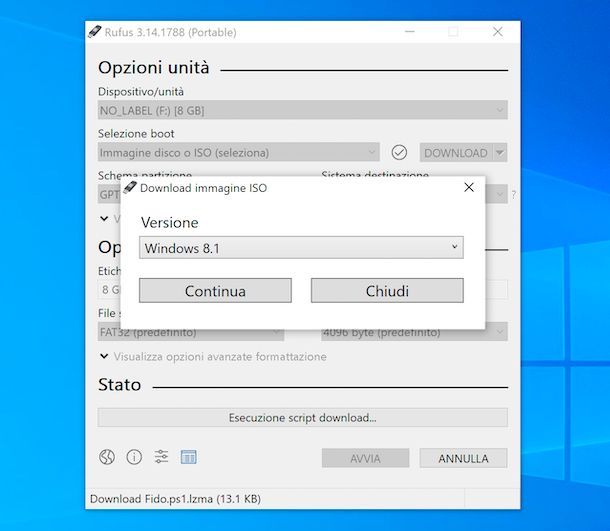The image size is (610, 531).
Task: Close the Download immagine ISO dialog
Action: pyautogui.click(x=469, y=188)
